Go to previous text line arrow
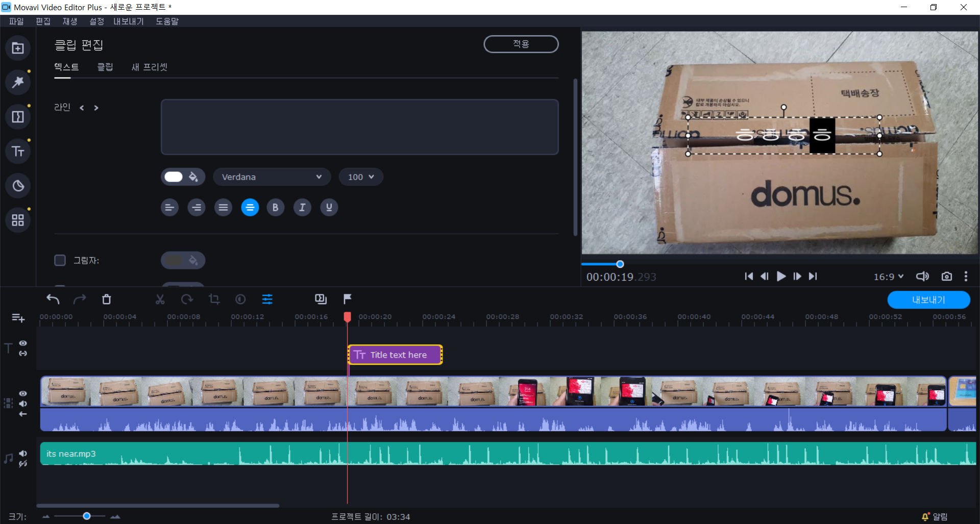The height and width of the screenshot is (524, 980). [x=82, y=108]
